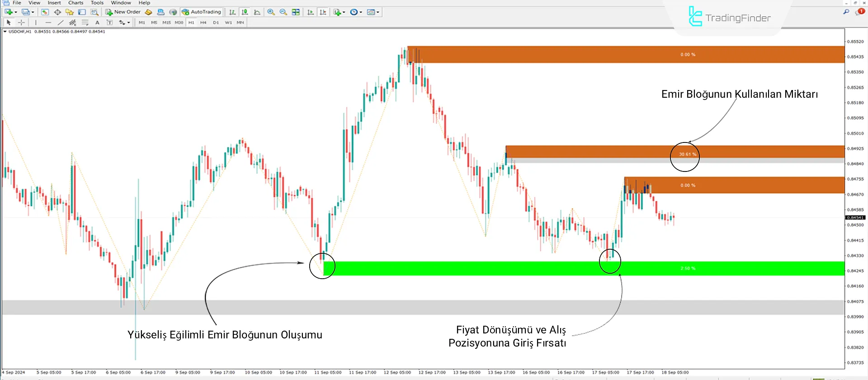Image resolution: width=868 pixels, height=380 pixels.
Task: Expand the New Chart dropdown arrow
Action: (16, 12)
